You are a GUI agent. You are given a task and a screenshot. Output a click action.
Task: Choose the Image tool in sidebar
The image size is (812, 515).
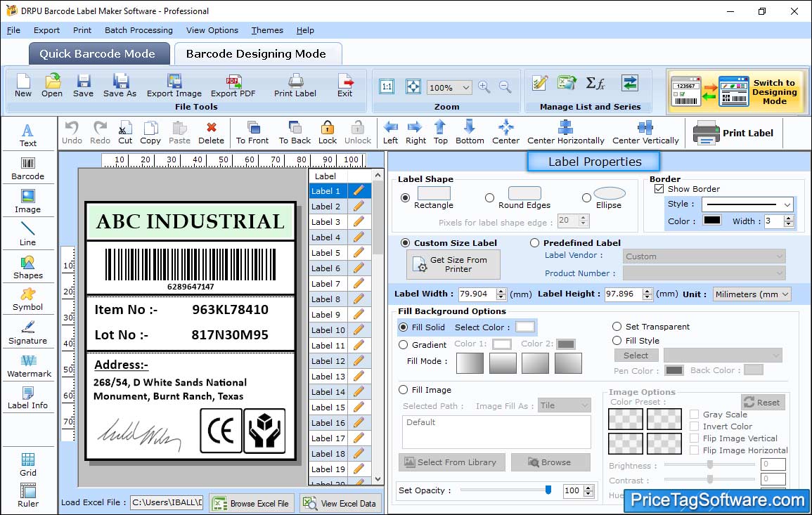(x=28, y=202)
